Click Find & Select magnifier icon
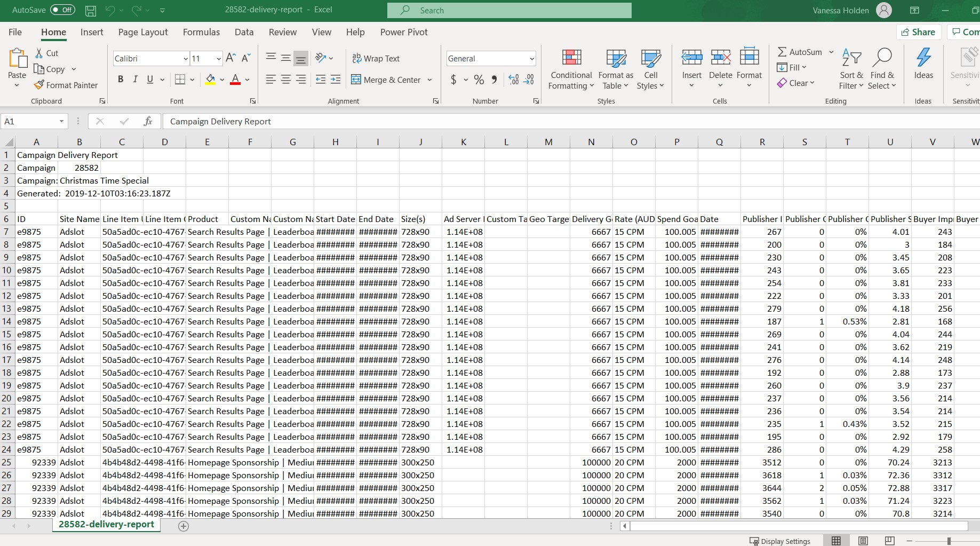Viewport: 980px width, 546px height. pos(882,58)
